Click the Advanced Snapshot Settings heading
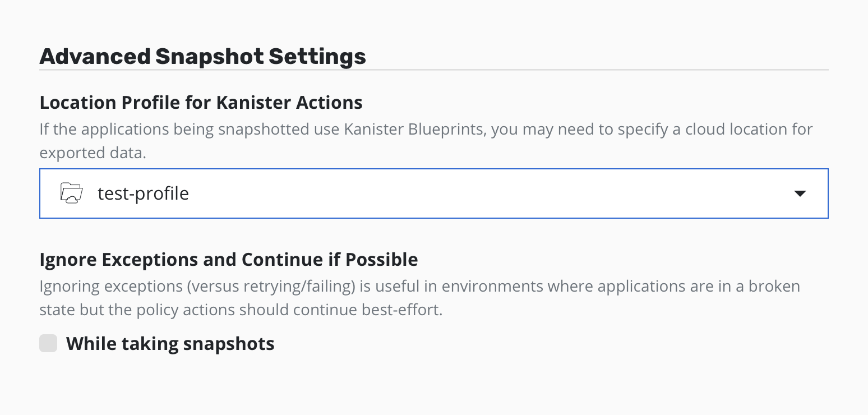The width and height of the screenshot is (868, 415). pos(202,57)
